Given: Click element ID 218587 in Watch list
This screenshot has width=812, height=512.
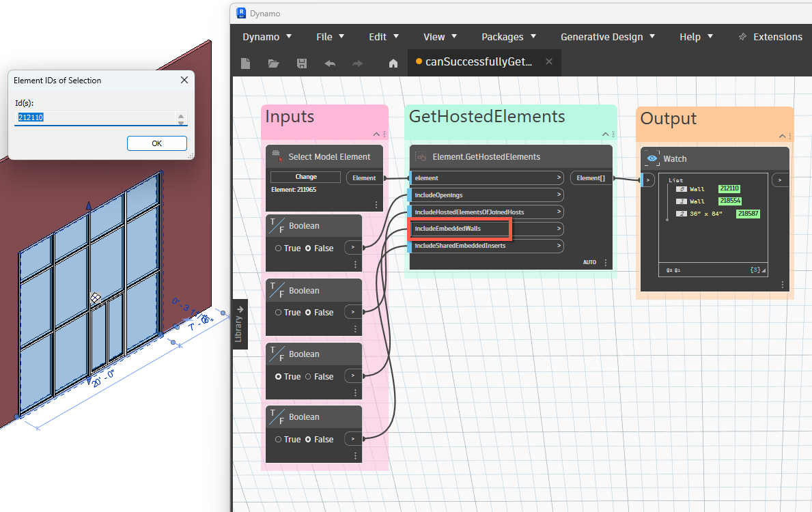Looking at the screenshot, I should coord(748,213).
